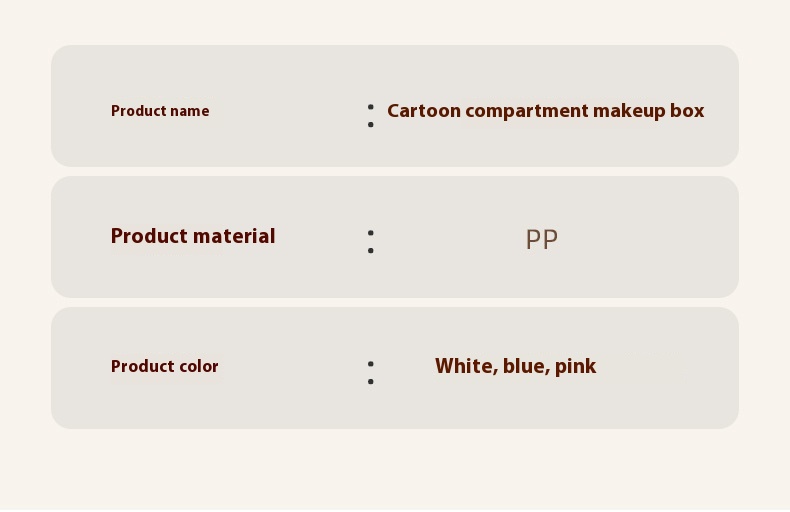Click the colon separator in the Product material row
The width and height of the screenshot is (790, 512).
pyautogui.click(x=371, y=241)
